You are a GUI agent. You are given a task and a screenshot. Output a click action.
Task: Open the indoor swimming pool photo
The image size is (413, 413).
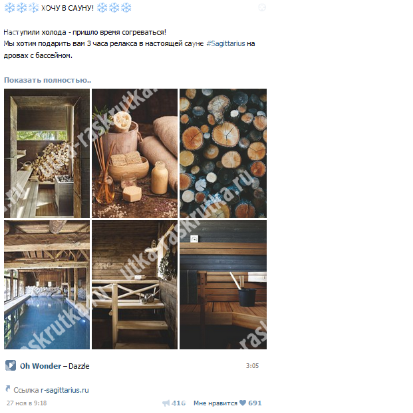click(x=47, y=284)
